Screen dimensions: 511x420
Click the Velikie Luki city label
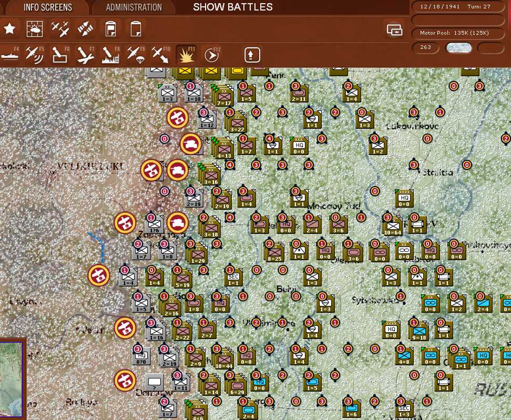[90, 166]
